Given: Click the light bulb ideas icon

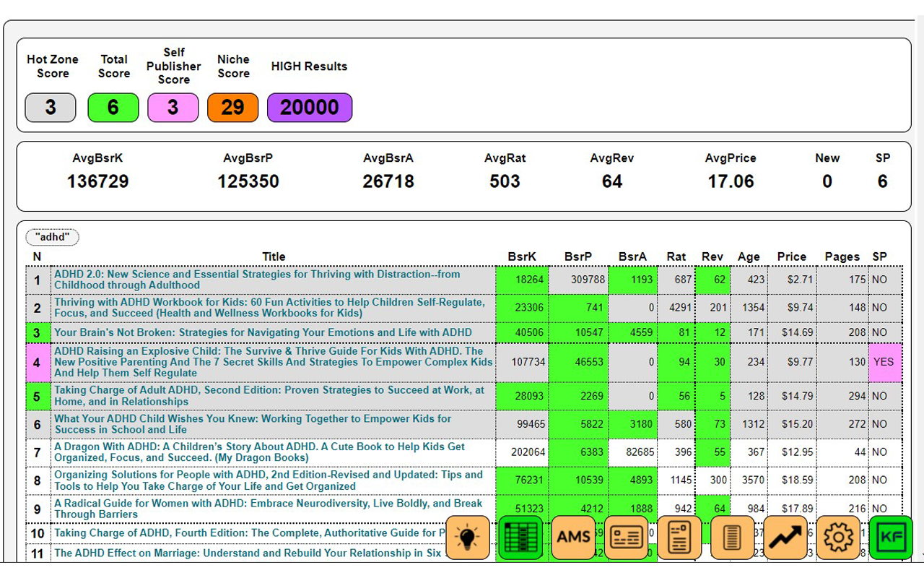Looking at the screenshot, I should pos(468,537).
